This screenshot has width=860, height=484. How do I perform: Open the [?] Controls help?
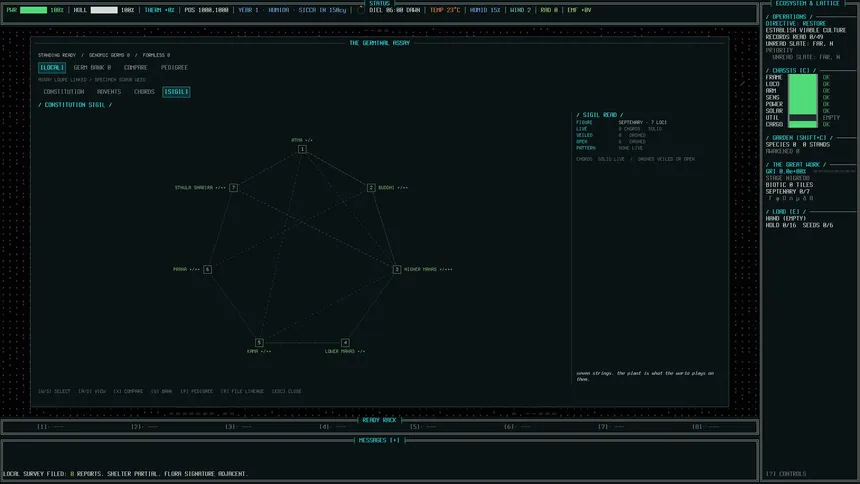coord(786,474)
